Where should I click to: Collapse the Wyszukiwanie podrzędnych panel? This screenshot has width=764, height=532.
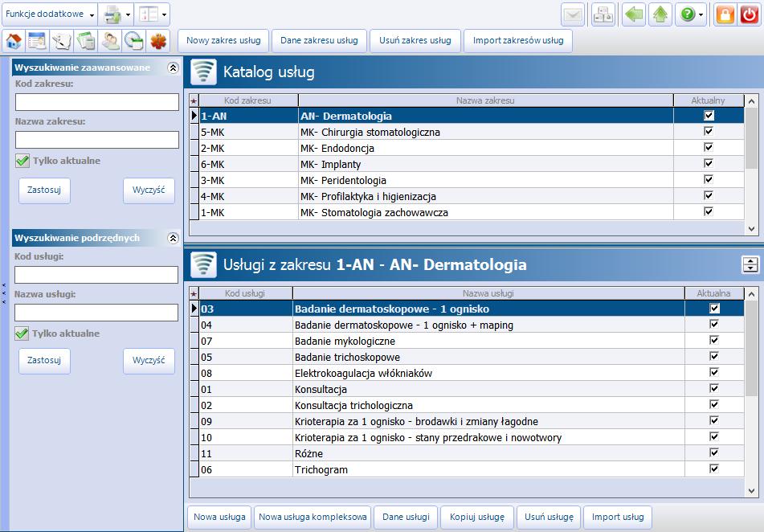tap(173, 238)
